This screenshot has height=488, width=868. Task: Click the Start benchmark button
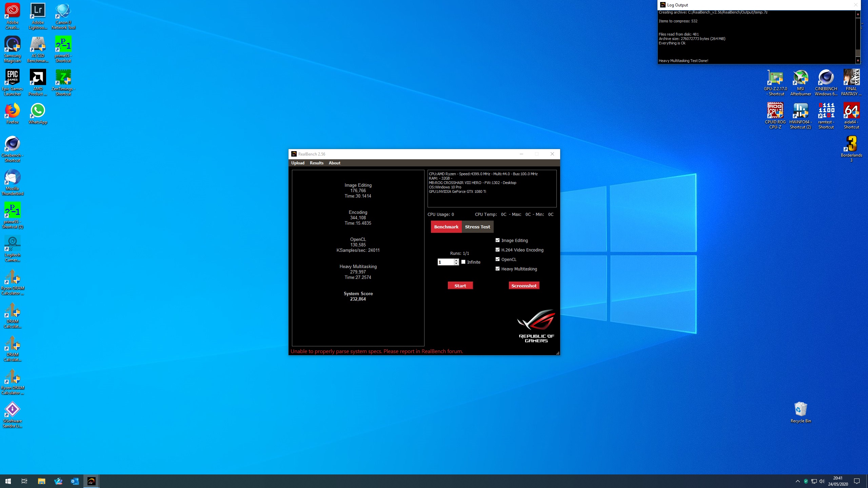(460, 286)
